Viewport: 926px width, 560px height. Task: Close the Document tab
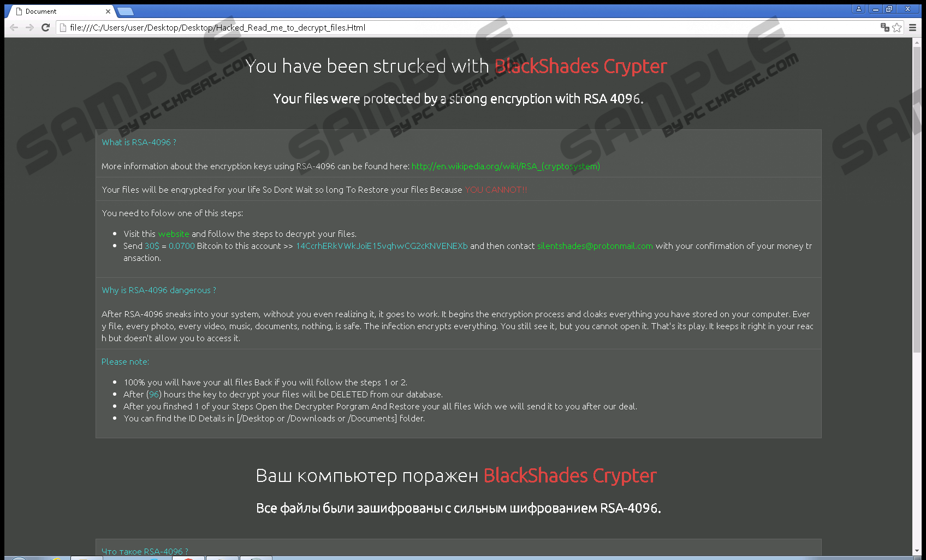[108, 11]
